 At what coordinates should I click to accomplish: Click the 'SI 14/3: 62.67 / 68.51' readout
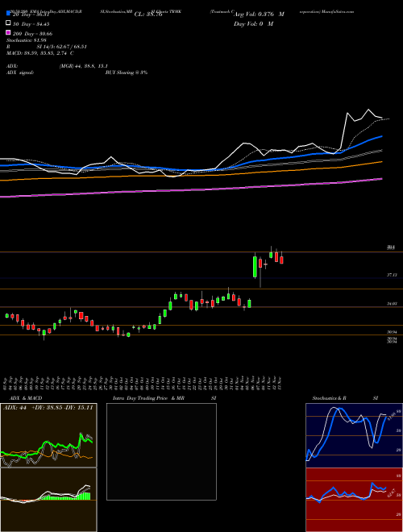click(62, 47)
